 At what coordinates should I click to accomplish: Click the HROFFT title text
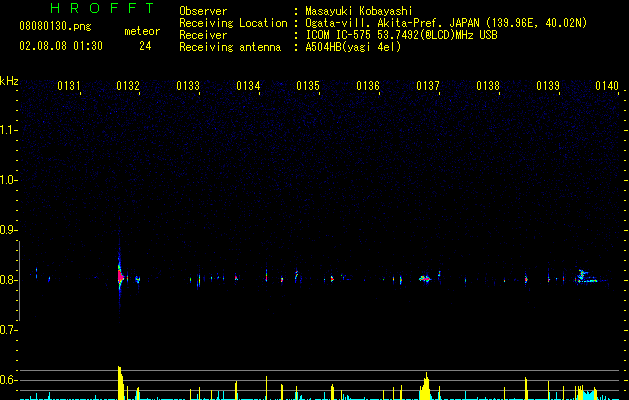(x=103, y=8)
